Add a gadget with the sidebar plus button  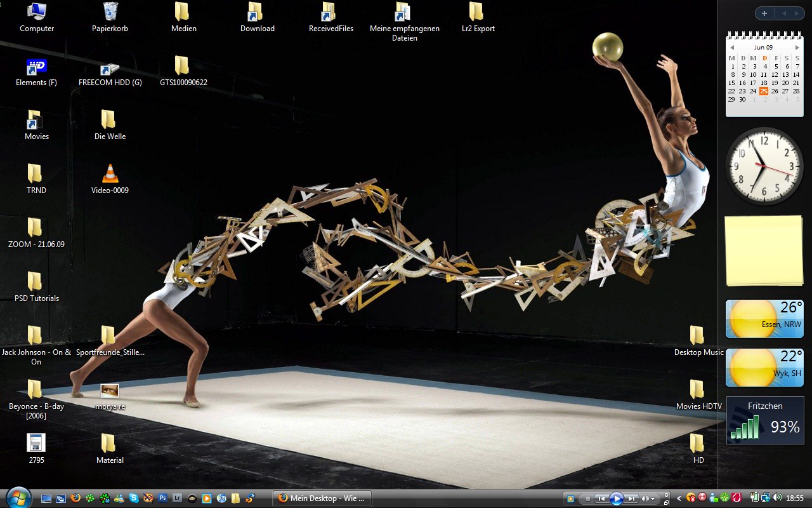tap(764, 13)
